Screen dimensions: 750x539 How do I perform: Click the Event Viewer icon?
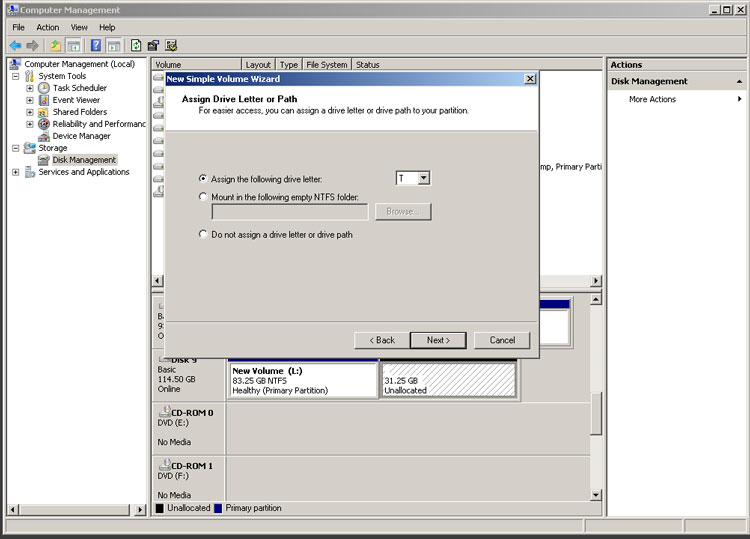pos(44,100)
